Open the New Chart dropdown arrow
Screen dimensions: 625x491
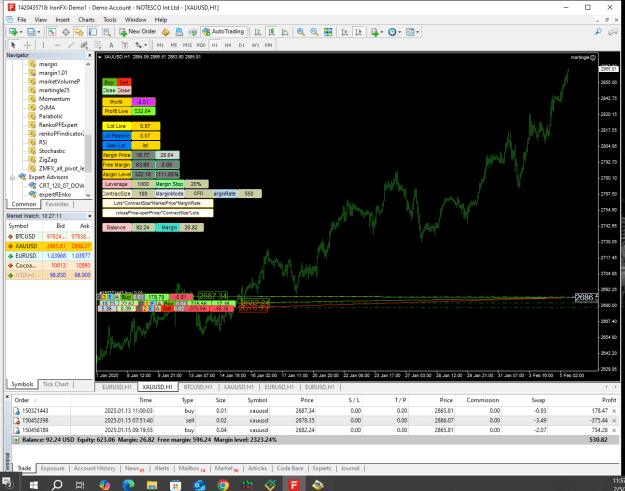[x=20, y=32]
